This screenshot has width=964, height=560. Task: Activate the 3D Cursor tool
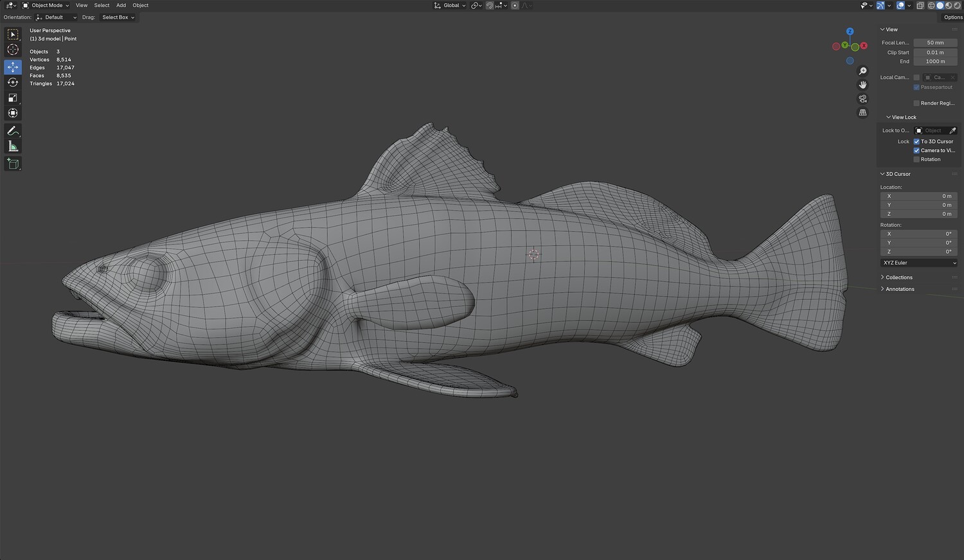[x=13, y=49]
